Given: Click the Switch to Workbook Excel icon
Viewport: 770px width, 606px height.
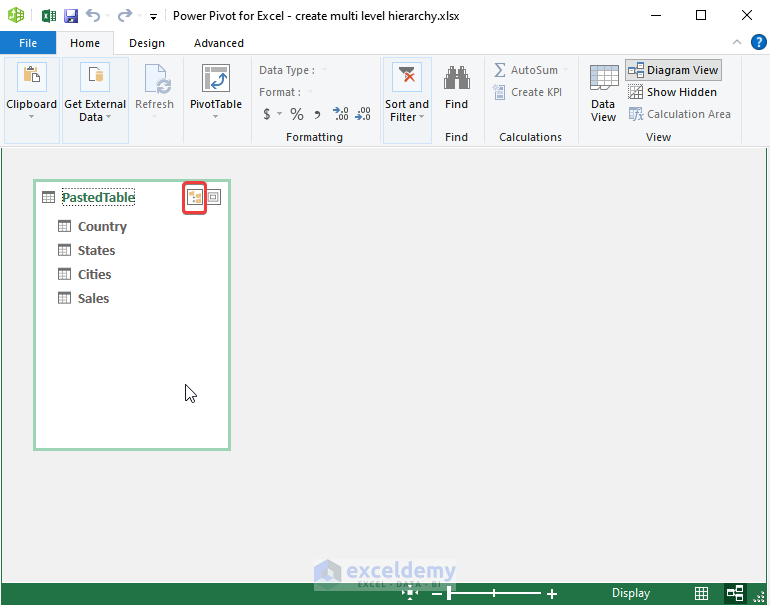Looking at the screenshot, I should [49, 16].
